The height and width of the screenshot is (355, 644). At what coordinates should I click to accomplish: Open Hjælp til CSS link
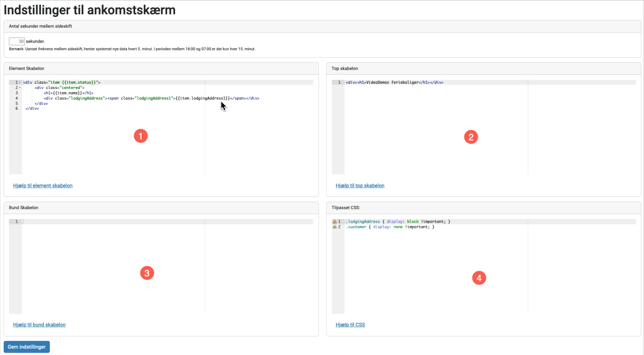coord(350,325)
